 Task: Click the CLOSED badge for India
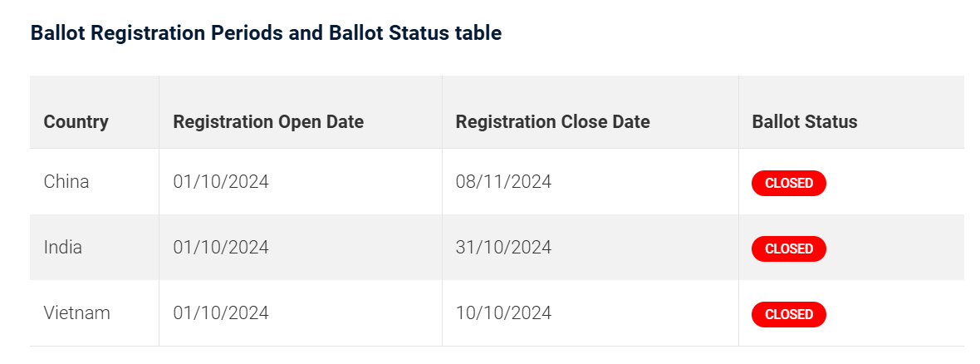[789, 249]
